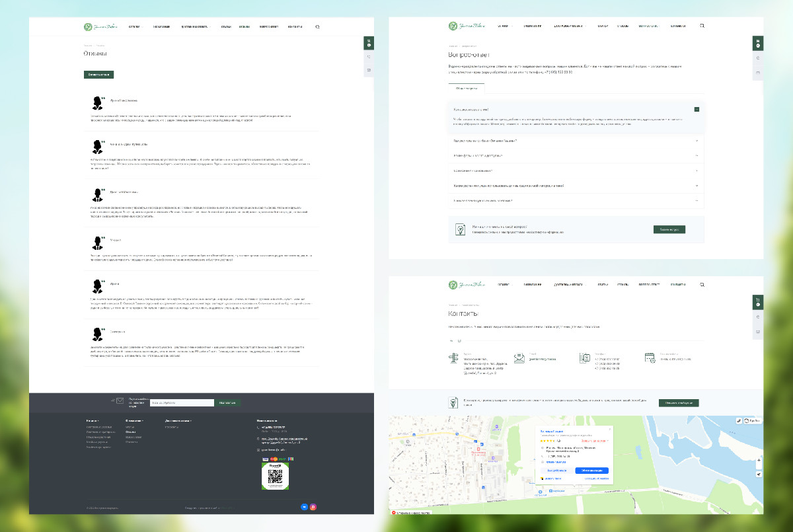The height and width of the screenshot is (532, 793).
Task: Open the cart from the Отзывы page side panel
Action: (369, 43)
